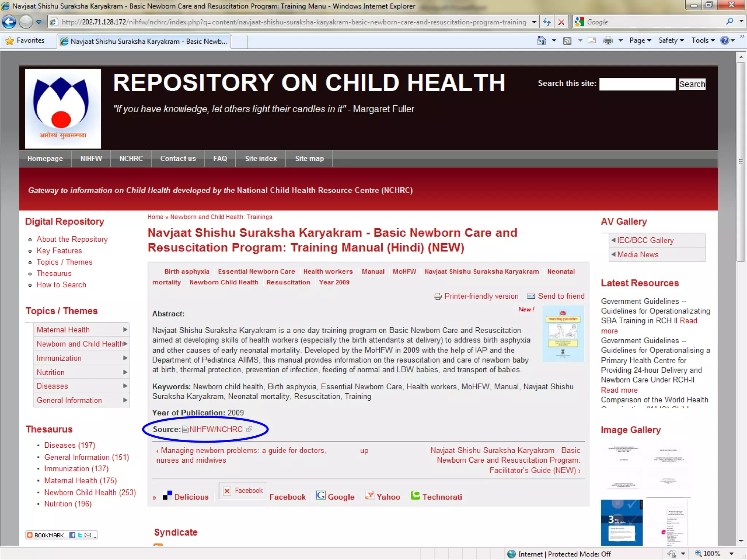Open the NIHFW/NCHRC source link
Image resolution: width=747 pixels, height=560 pixels.
(216, 429)
